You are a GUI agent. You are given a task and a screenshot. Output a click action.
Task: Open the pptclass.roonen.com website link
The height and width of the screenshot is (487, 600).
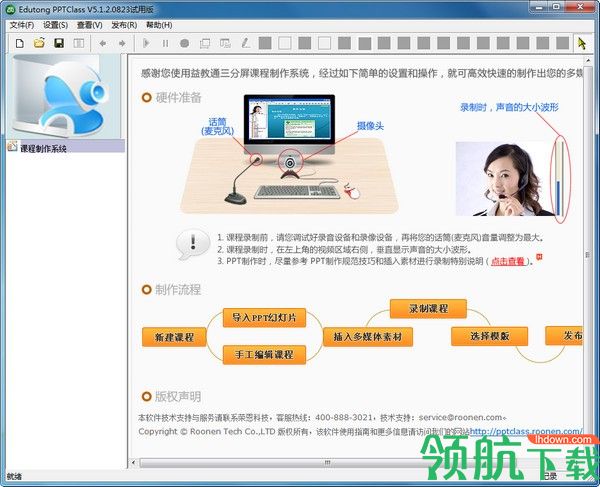(x=525, y=431)
